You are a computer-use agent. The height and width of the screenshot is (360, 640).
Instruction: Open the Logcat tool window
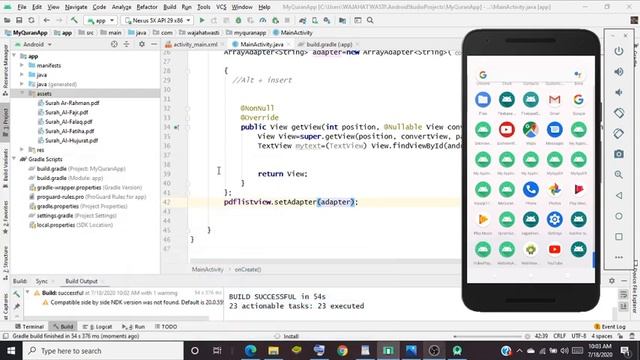pyautogui.click(x=98, y=327)
